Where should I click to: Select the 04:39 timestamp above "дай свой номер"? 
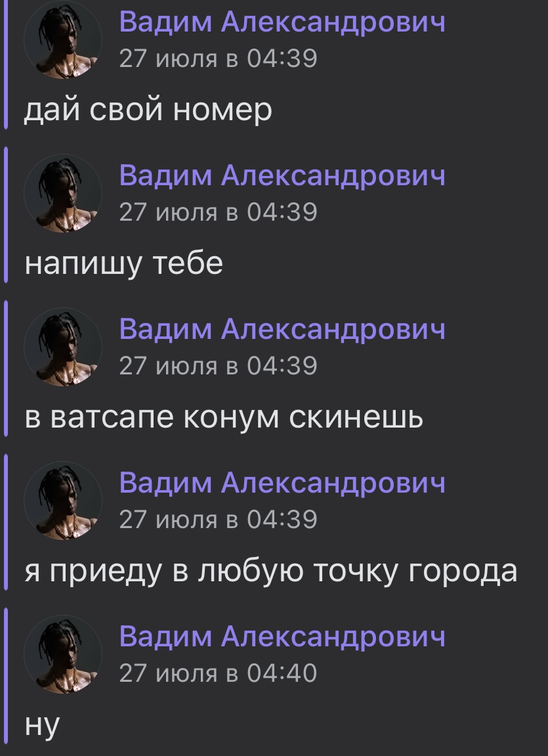coord(218,58)
